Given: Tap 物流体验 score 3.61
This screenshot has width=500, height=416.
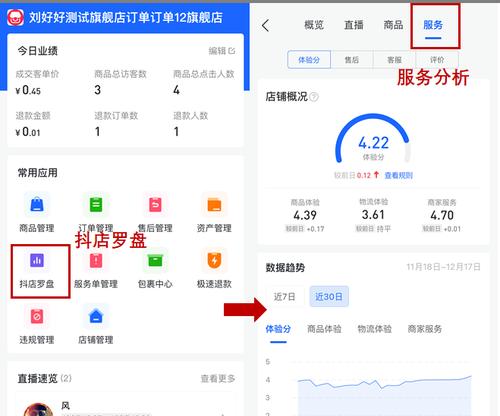Looking at the screenshot, I should pyautogui.click(x=373, y=215).
